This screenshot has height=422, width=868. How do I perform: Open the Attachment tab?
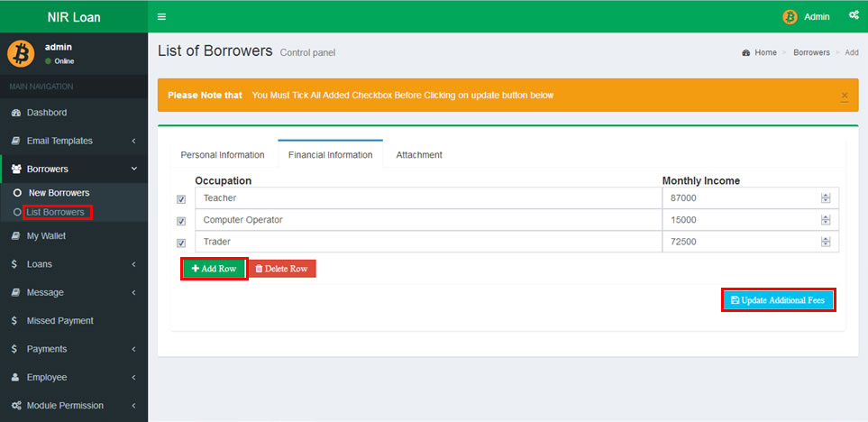pos(419,155)
